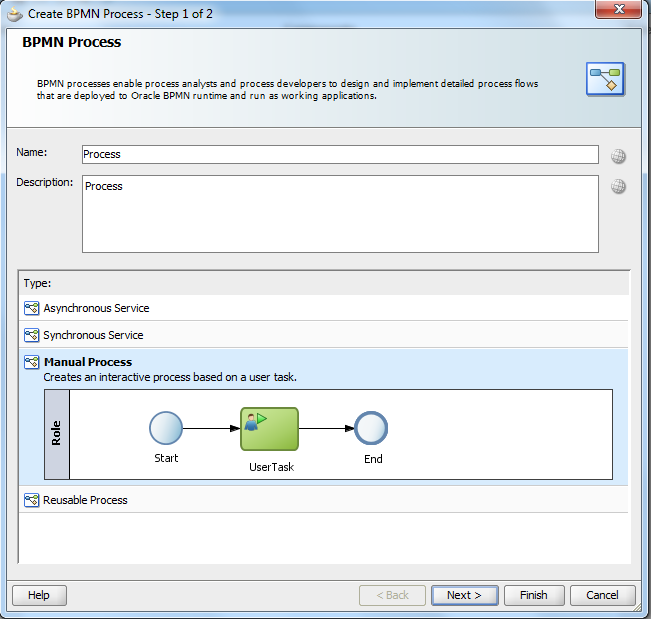
Task: Click the End event circle in preview
Action: (x=371, y=428)
